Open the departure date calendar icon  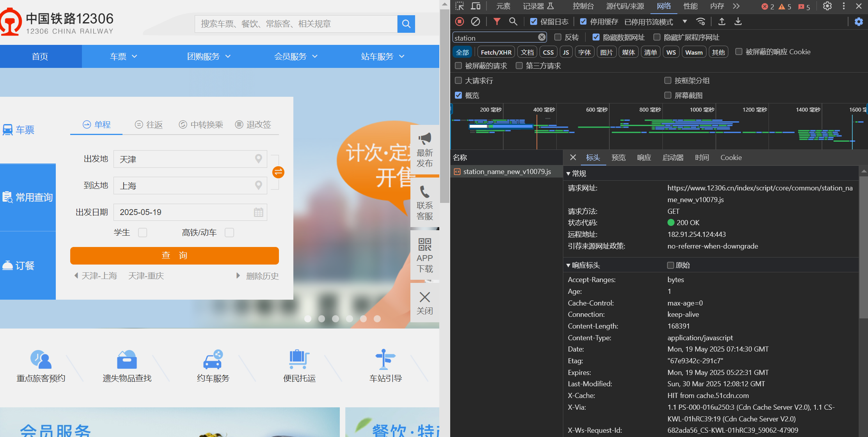point(258,212)
